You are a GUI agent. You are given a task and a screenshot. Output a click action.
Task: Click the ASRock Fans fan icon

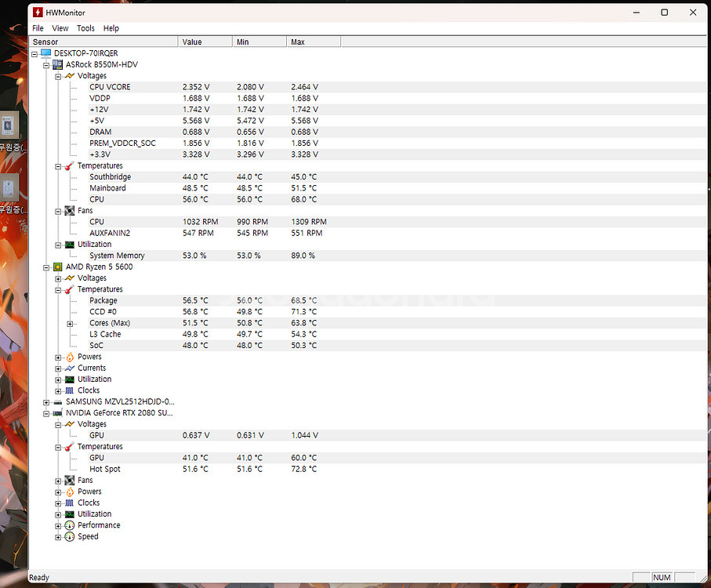tap(70, 211)
